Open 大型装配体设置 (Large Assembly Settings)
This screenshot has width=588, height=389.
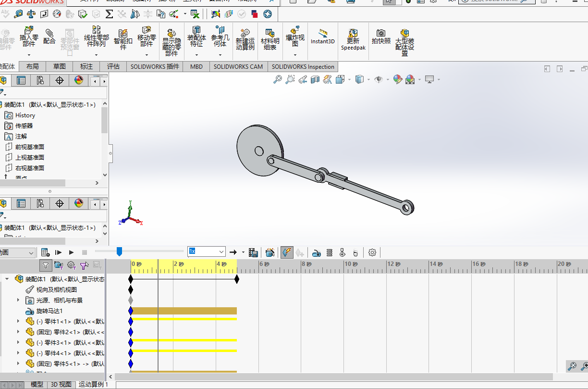404,42
